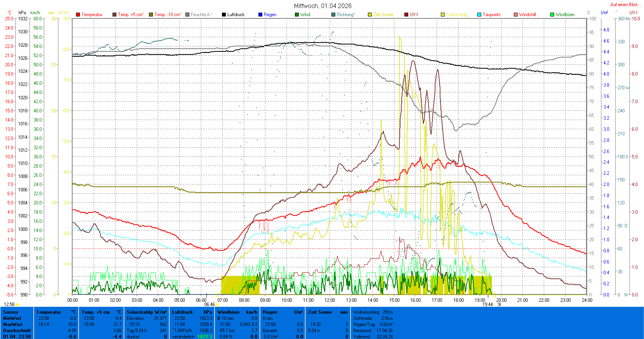Image resolution: width=644 pixels, height=339 pixels.
Task: Click the Solarstrahlg legend label
Action: (457, 15)
